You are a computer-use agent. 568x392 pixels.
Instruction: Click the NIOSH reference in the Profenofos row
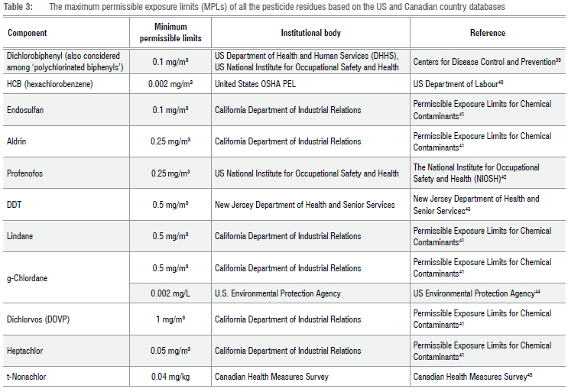pos(475,173)
